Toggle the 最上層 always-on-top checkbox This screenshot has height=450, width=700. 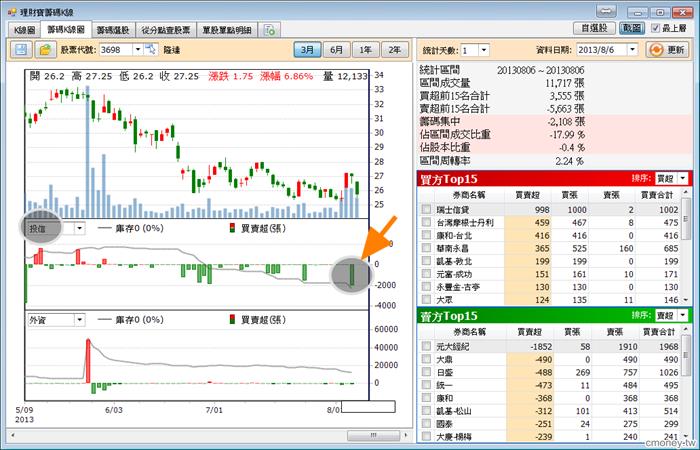pyautogui.click(x=655, y=28)
